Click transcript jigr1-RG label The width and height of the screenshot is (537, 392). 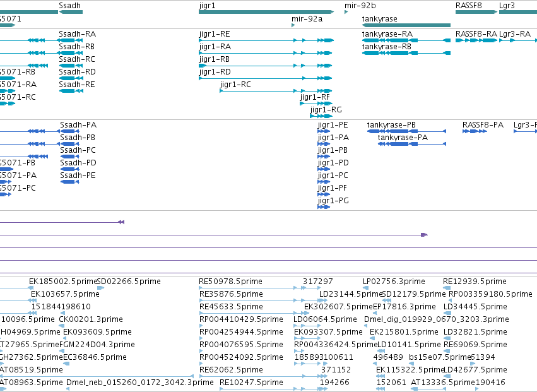(326, 110)
